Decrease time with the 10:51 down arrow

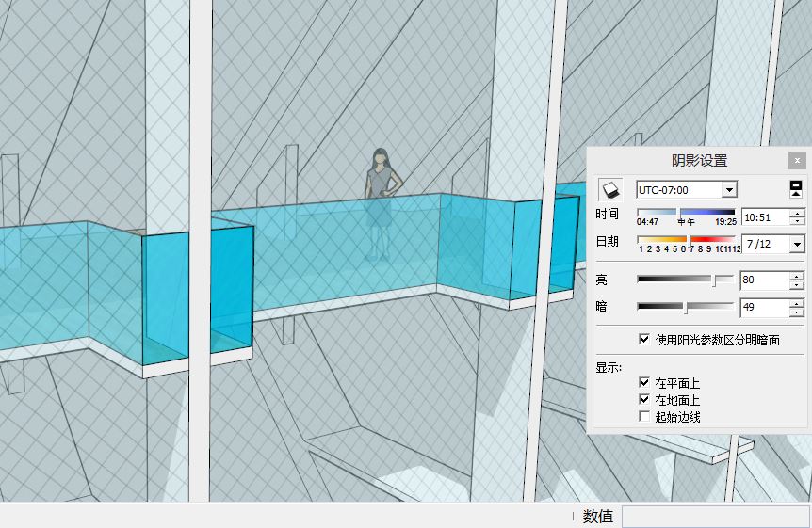[797, 221]
